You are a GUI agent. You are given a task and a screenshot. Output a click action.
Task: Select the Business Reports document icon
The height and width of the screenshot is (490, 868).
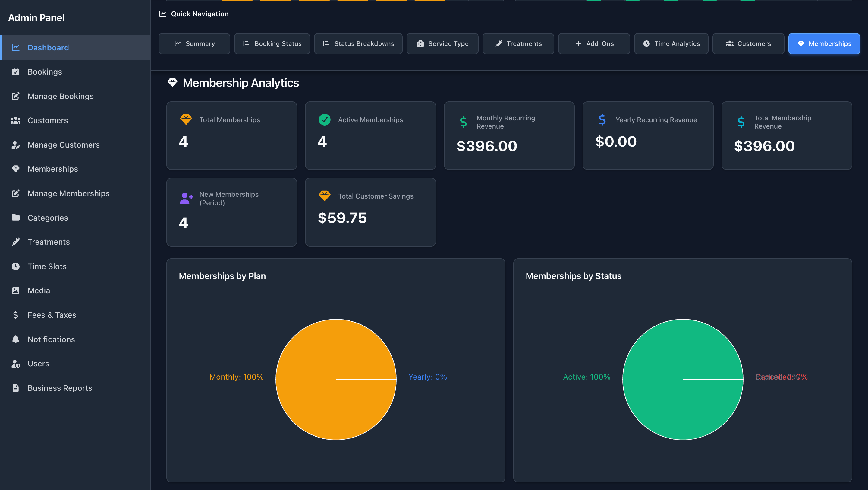click(x=16, y=387)
